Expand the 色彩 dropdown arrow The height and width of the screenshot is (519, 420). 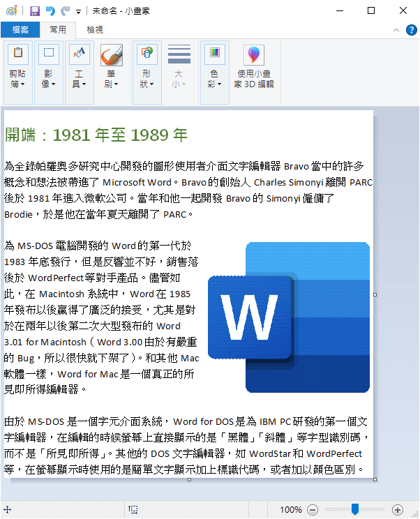tap(219, 84)
